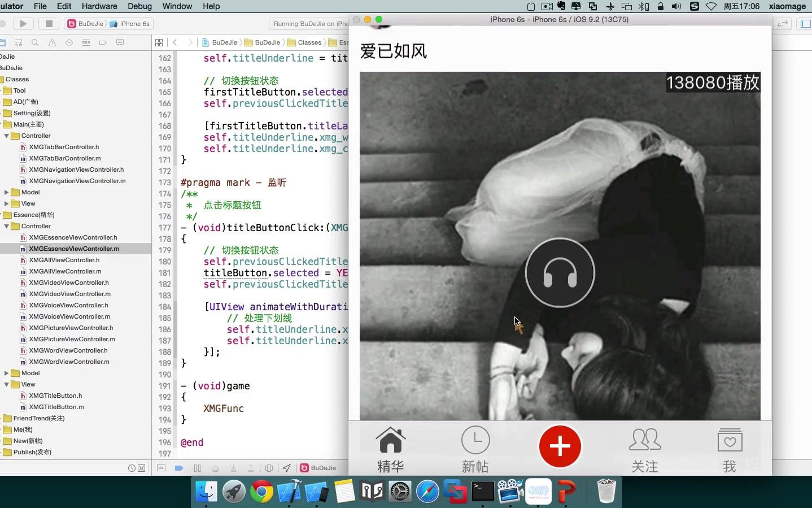This screenshot has width=812, height=508.
Task: Open the issue navigator warning triangle
Action: tap(51, 42)
